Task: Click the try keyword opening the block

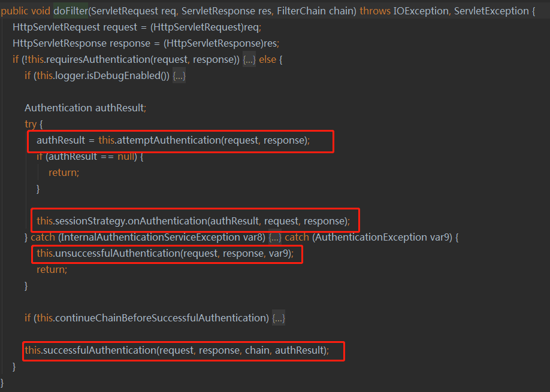Action: 30,124
